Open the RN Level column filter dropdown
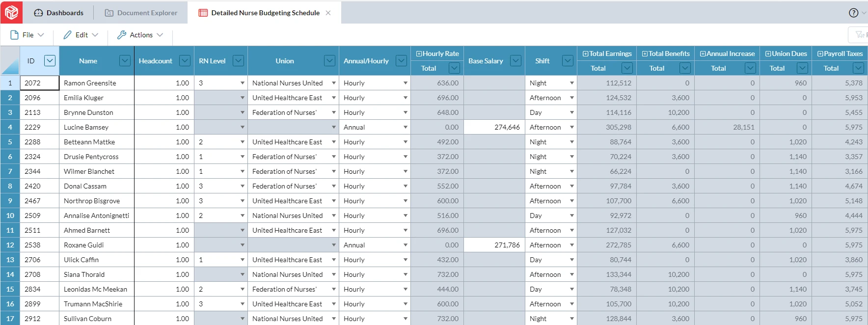 pos(239,61)
